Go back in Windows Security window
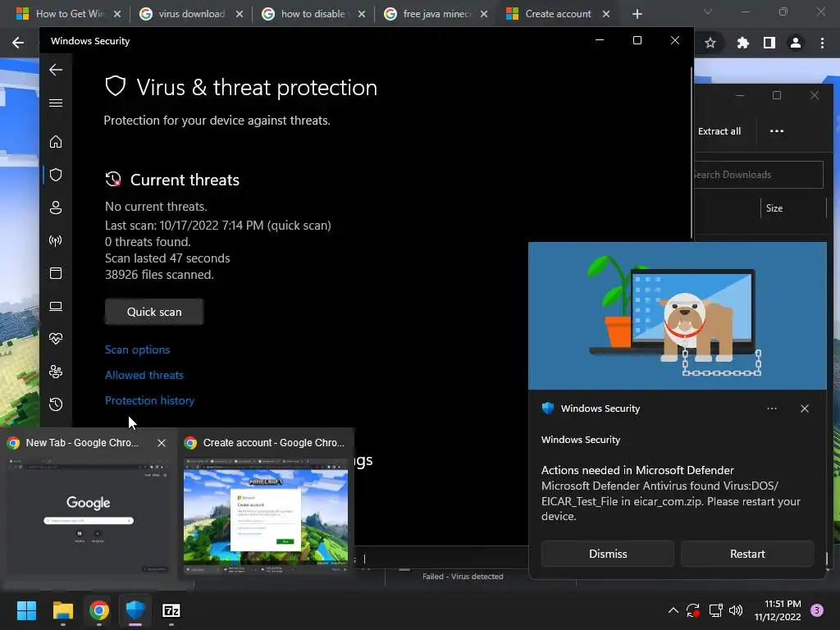 click(x=56, y=70)
